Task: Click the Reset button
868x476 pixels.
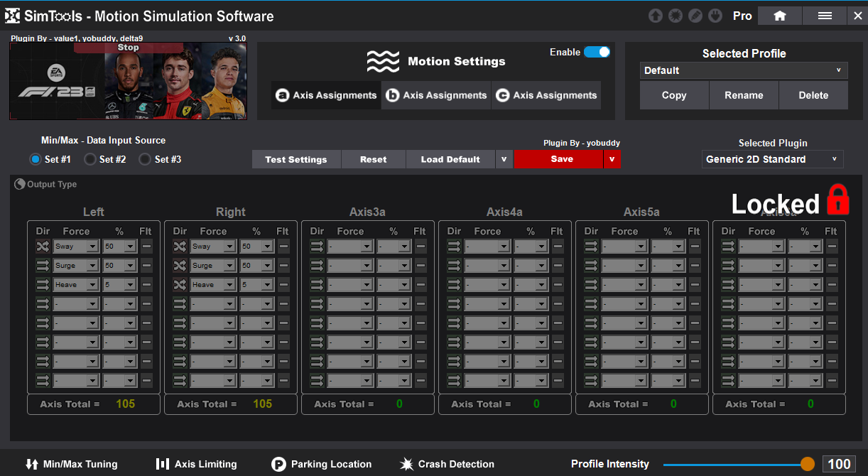Action: 373,159
